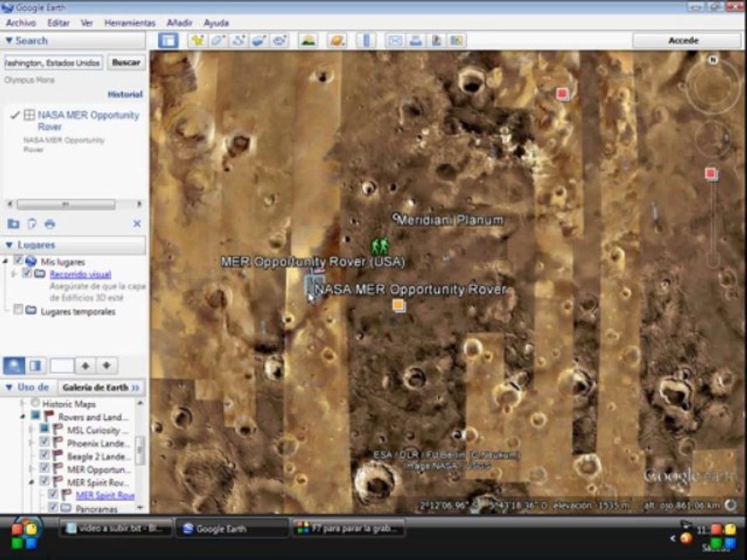
Task: Expand the Recorrido visual tree node
Action: coord(14,274)
